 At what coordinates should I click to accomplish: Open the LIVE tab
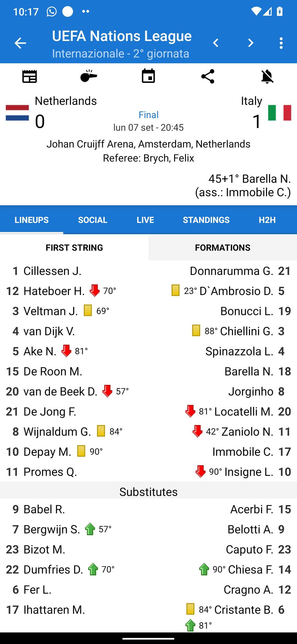coord(145,220)
